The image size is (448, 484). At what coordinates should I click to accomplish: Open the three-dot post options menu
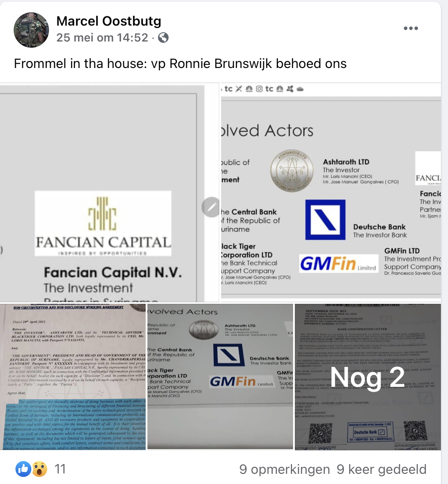pos(410,28)
